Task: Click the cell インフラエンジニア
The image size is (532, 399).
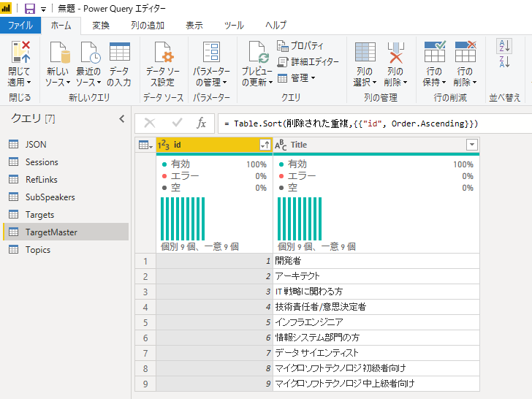Action: (376, 322)
